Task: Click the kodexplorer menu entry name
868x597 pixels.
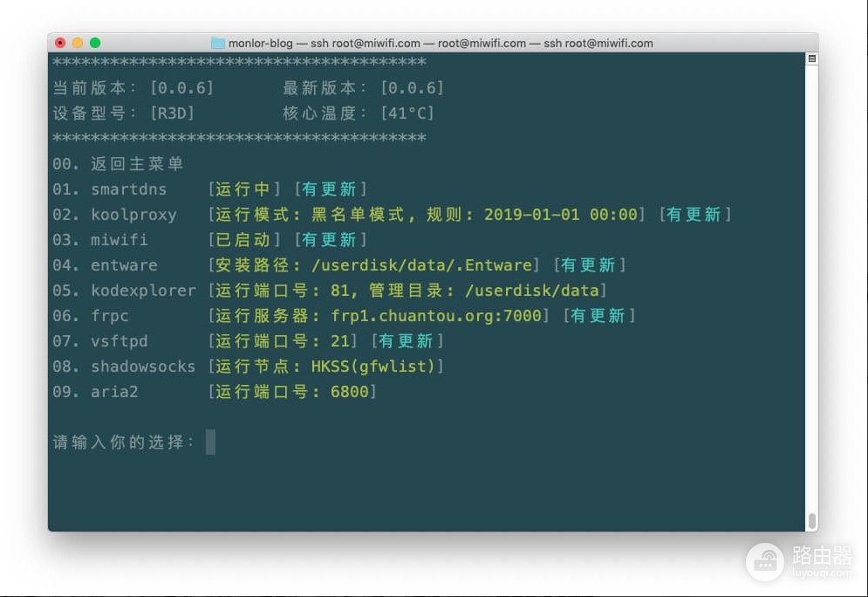Action: [x=143, y=291]
